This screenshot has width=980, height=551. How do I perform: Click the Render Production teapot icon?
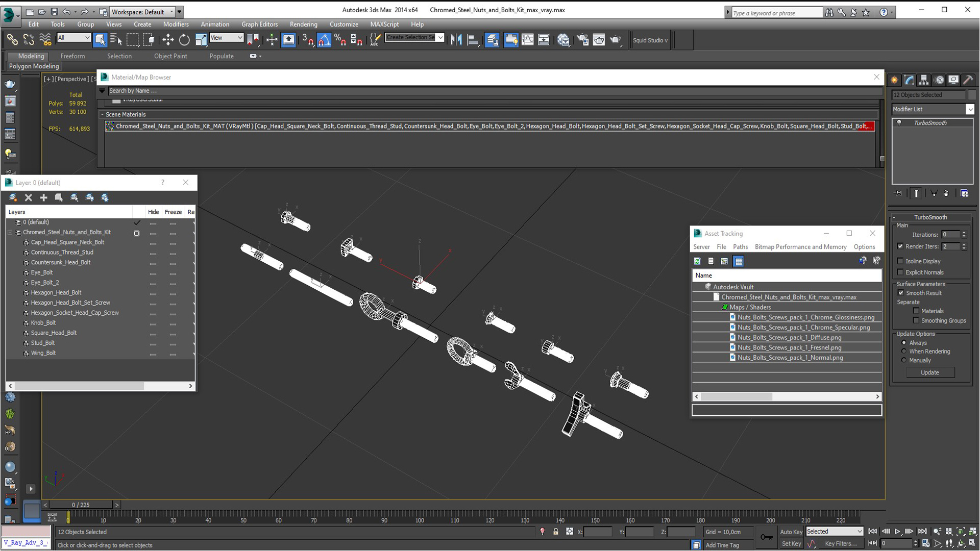pyautogui.click(x=616, y=40)
